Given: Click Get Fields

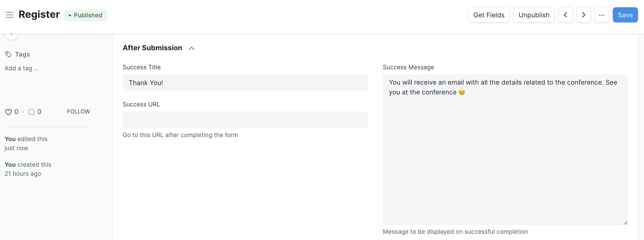Looking at the screenshot, I should (489, 15).
